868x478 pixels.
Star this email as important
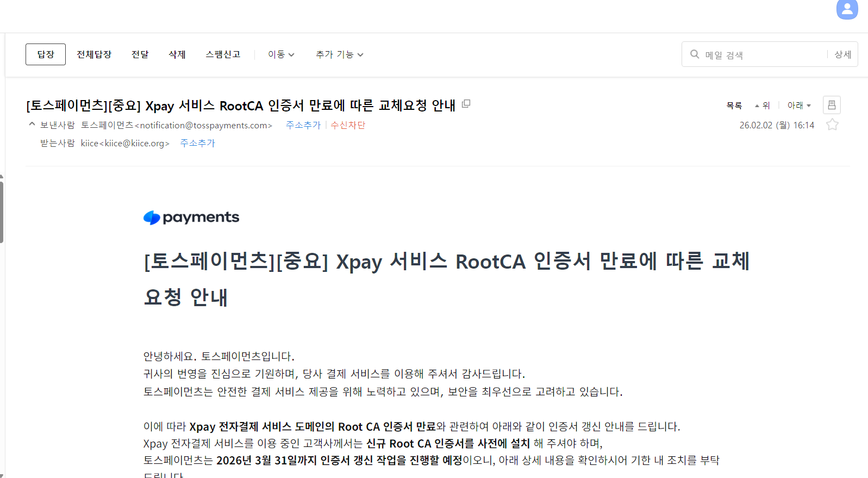(832, 125)
